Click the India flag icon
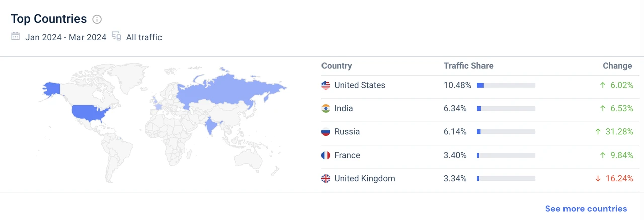The height and width of the screenshot is (220, 644). (x=326, y=108)
